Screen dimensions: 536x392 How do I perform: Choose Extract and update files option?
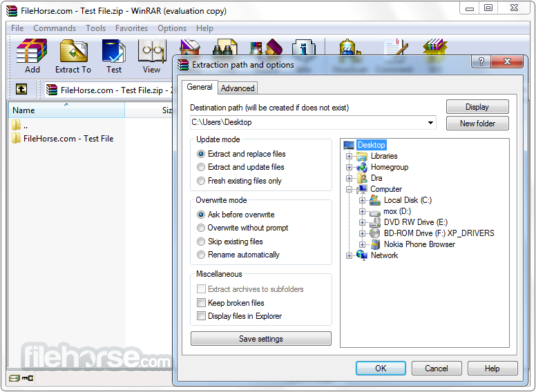[x=201, y=167]
